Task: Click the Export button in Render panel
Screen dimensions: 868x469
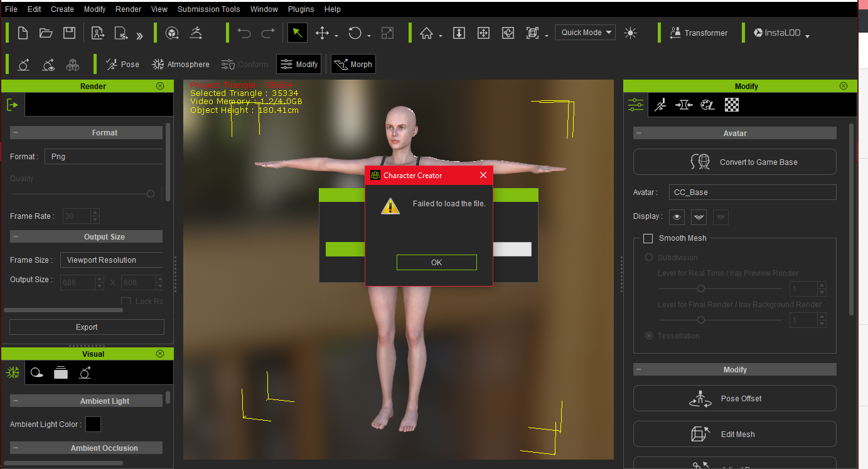Action: click(87, 327)
